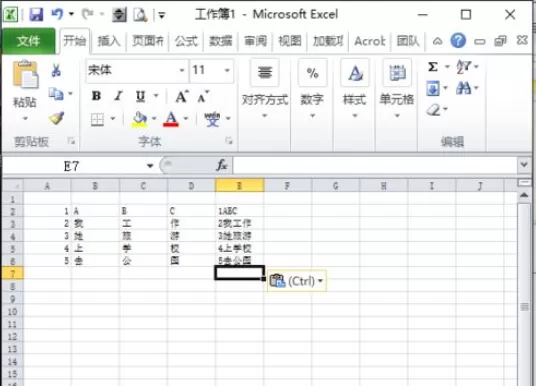
Task: Apply the red font color A
Action: tap(171, 119)
